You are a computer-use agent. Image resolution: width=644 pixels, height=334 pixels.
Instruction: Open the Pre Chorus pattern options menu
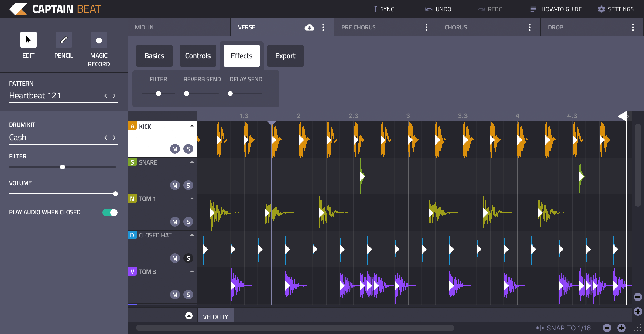click(x=426, y=27)
